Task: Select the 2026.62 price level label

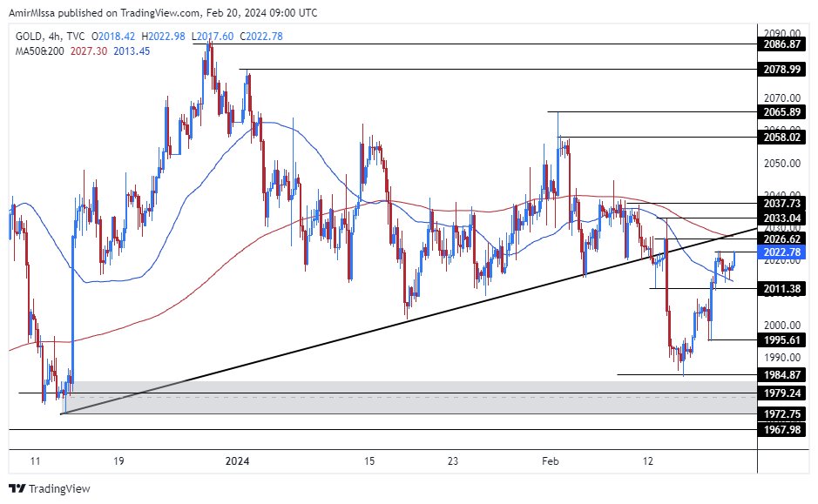Action: point(781,239)
